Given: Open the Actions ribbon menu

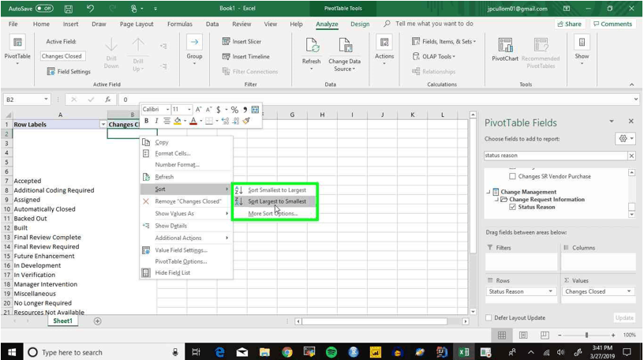Looking at the screenshot, I should 384,51.
